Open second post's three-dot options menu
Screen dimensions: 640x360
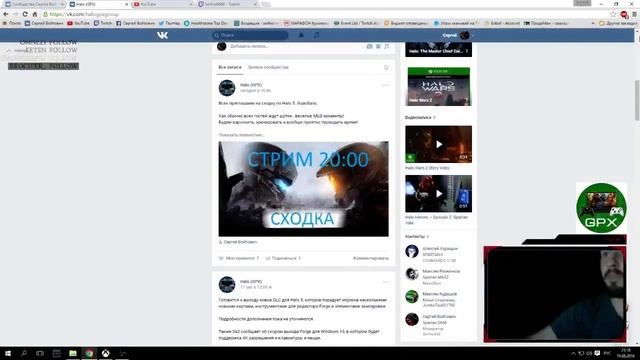pos(386,282)
